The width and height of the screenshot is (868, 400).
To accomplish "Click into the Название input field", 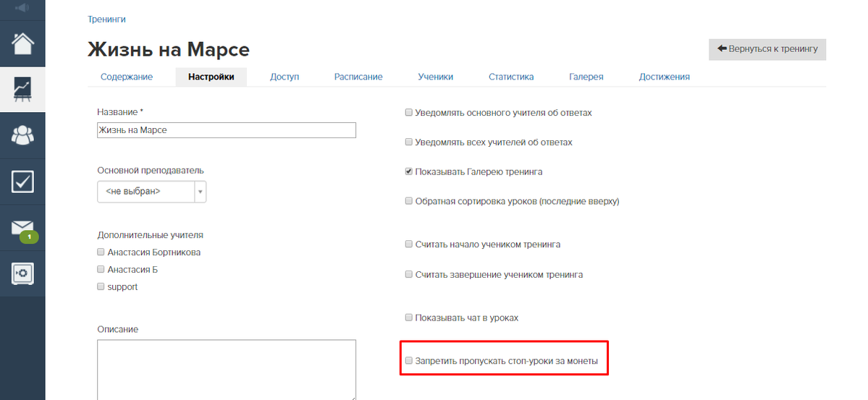I will coord(227,130).
